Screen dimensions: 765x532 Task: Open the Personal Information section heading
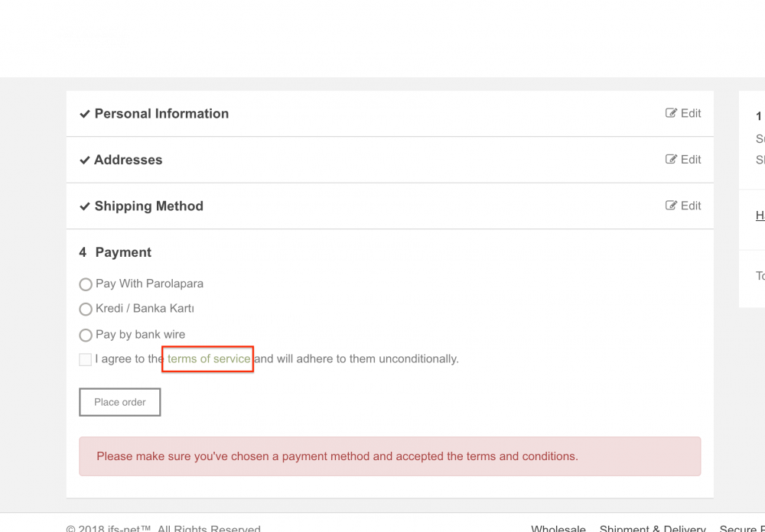tap(161, 114)
